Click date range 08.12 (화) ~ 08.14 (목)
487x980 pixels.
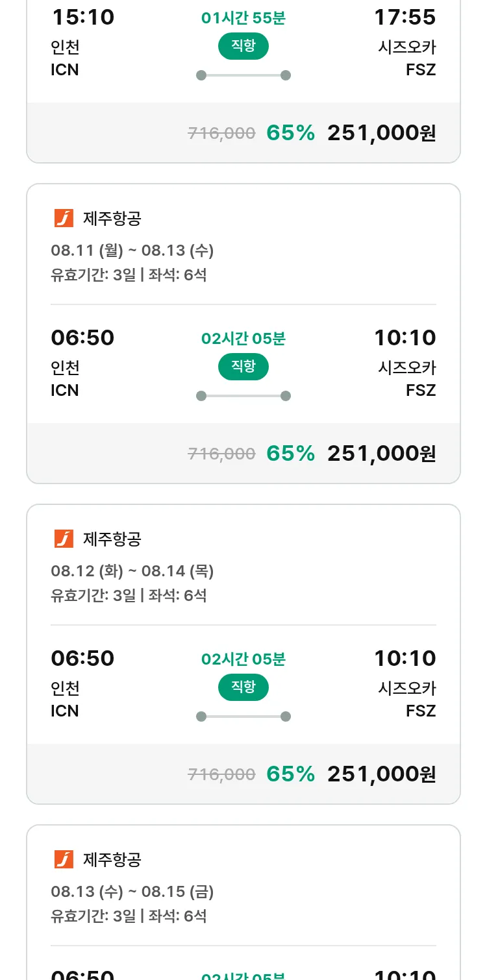pos(132,570)
